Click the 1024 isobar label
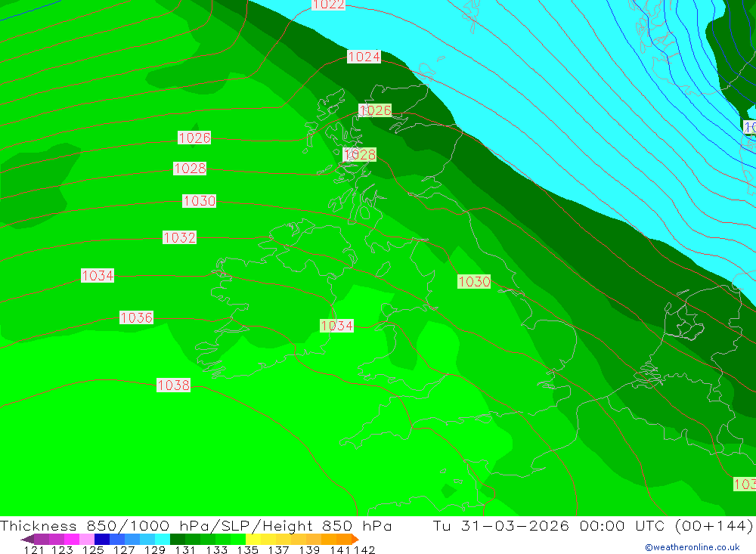Image resolution: width=756 pixels, height=554 pixels. point(364,57)
